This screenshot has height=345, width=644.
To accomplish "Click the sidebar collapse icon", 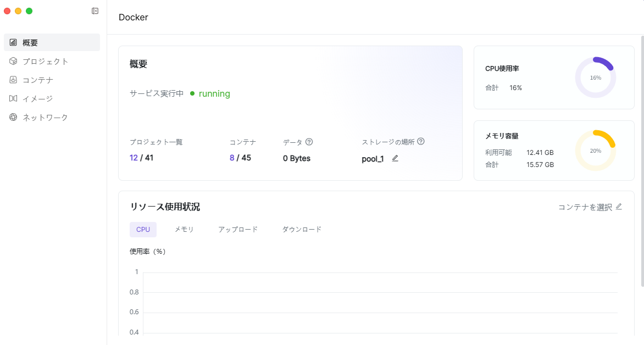I will [95, 11].
